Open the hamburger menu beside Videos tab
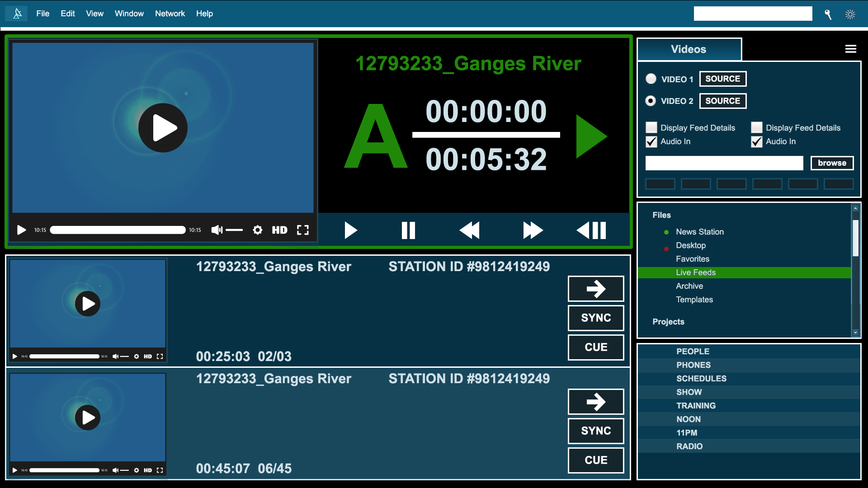The width and height of the screenshot is (868, 488). pyautogui.click(x=850, y=49)
